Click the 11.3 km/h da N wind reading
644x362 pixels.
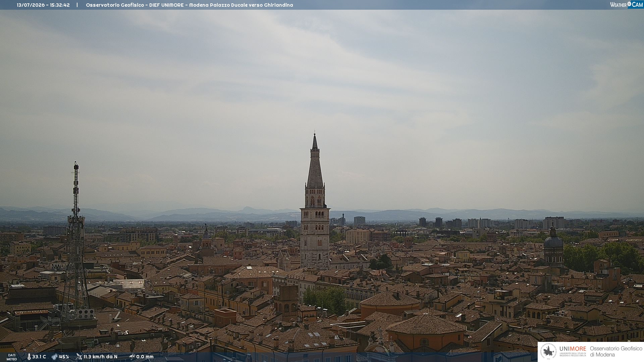pyautogui.click(x=100, y=357)
